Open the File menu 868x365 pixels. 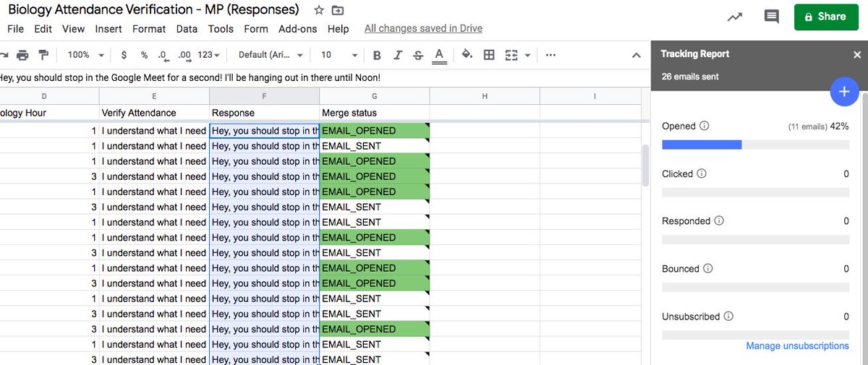[15, 29]
